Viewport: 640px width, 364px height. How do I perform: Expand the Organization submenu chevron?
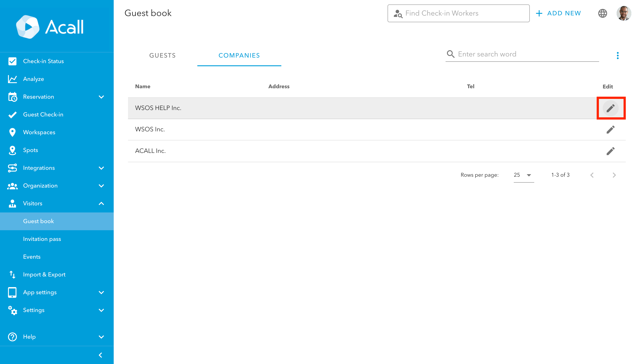[101, 186]
